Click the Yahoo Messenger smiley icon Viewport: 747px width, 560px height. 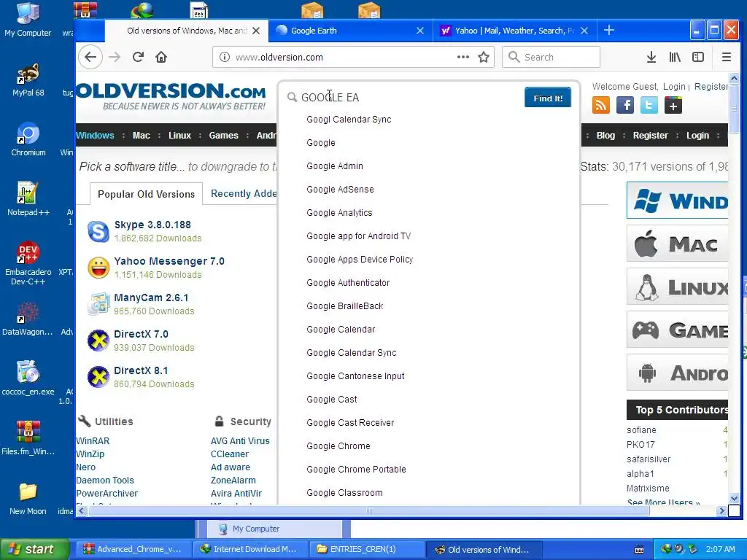[x=98, y=268]
